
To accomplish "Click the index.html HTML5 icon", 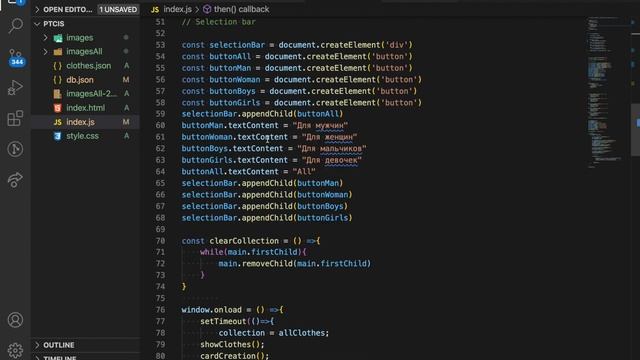I will point(58,108).
